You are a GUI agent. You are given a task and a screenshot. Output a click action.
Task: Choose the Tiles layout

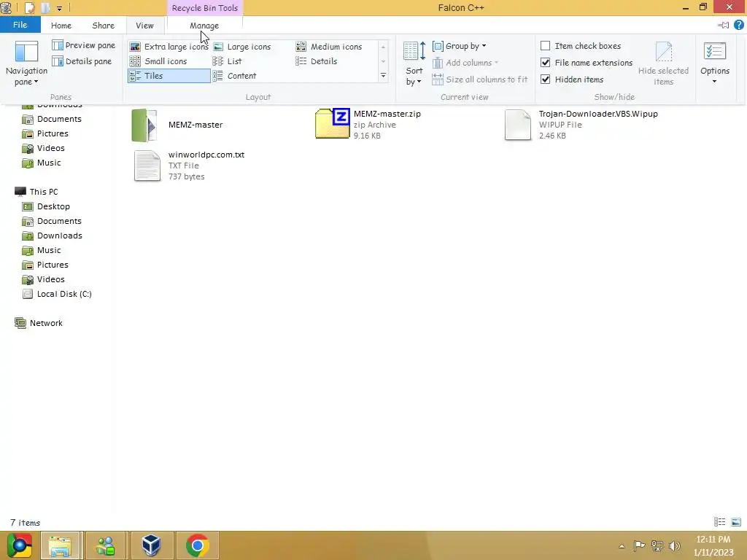[169, 76]
